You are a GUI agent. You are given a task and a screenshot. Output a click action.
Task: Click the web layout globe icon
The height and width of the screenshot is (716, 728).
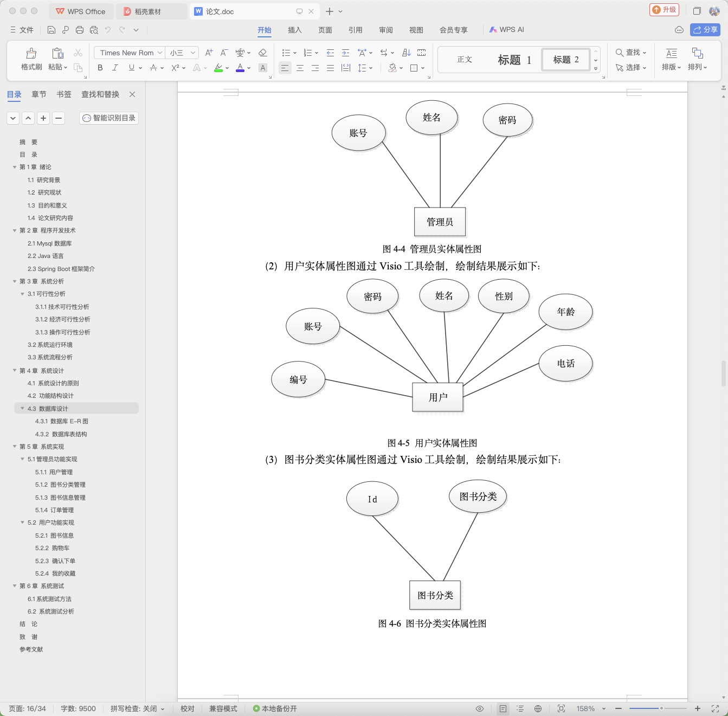pyautogui.click(x=538, y=708)
